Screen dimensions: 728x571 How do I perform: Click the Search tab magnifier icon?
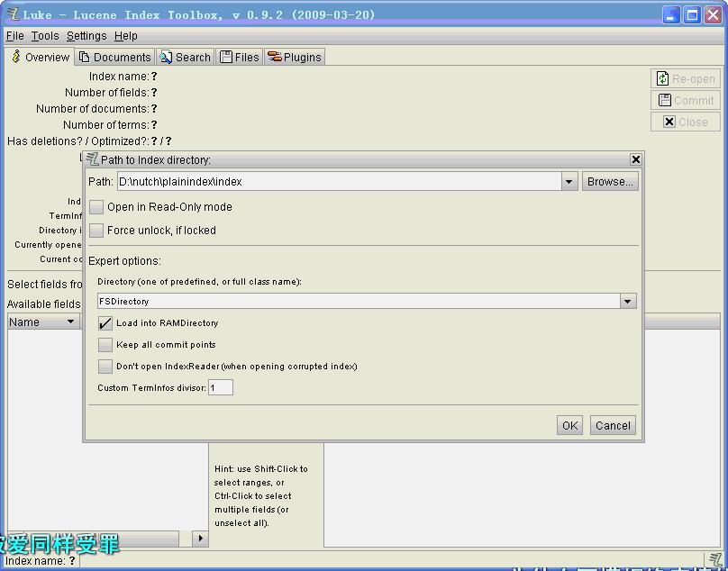pos(166,57)
